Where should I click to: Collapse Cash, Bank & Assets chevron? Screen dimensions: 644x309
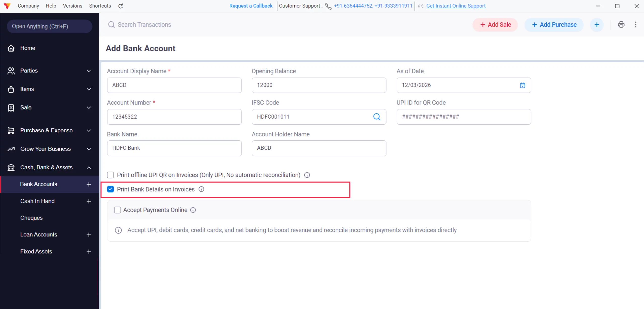(x=89, y=168)
